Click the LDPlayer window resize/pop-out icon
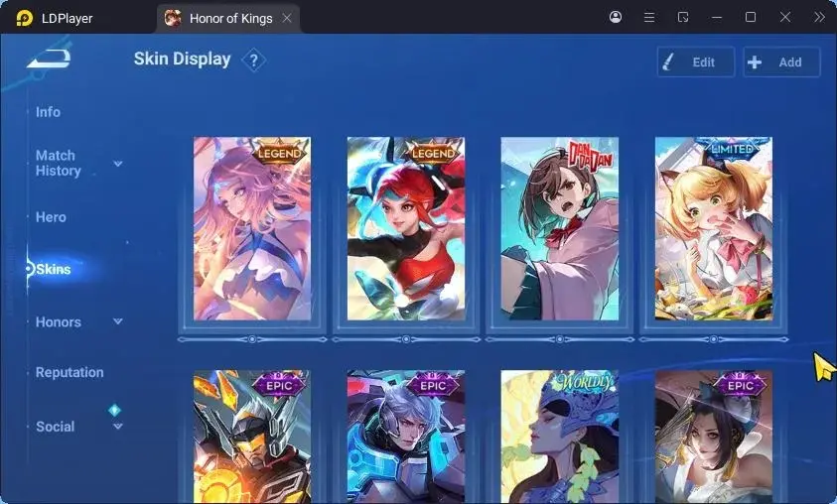The width and height of the screenshot is (837, 504). tap(683, 18)
